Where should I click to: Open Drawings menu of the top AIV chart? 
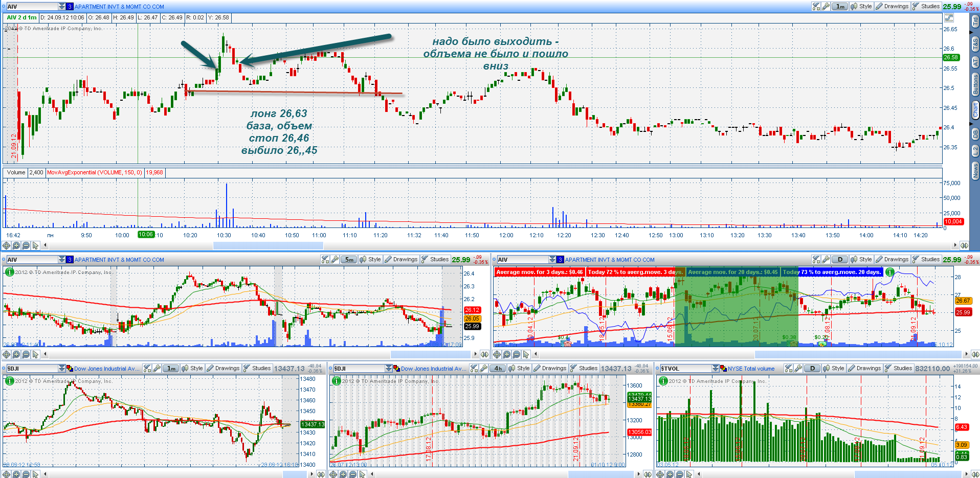pos(892,7)
